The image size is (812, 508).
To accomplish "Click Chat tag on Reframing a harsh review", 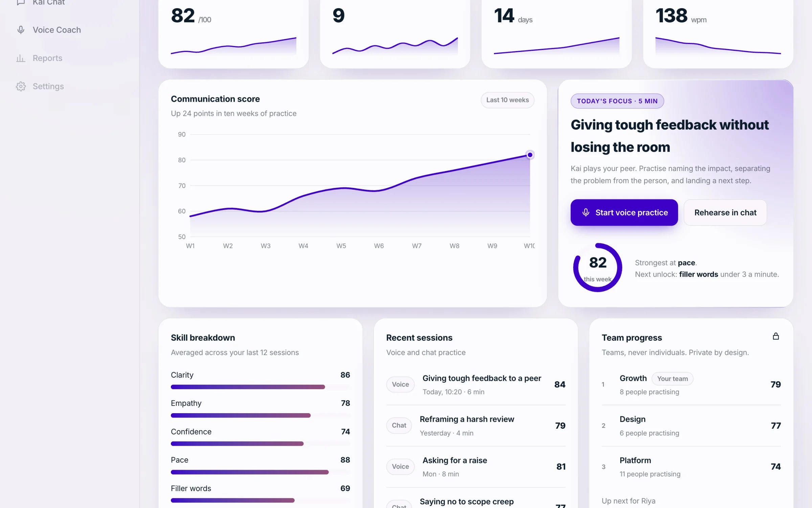I will click(x=399, y=425).
